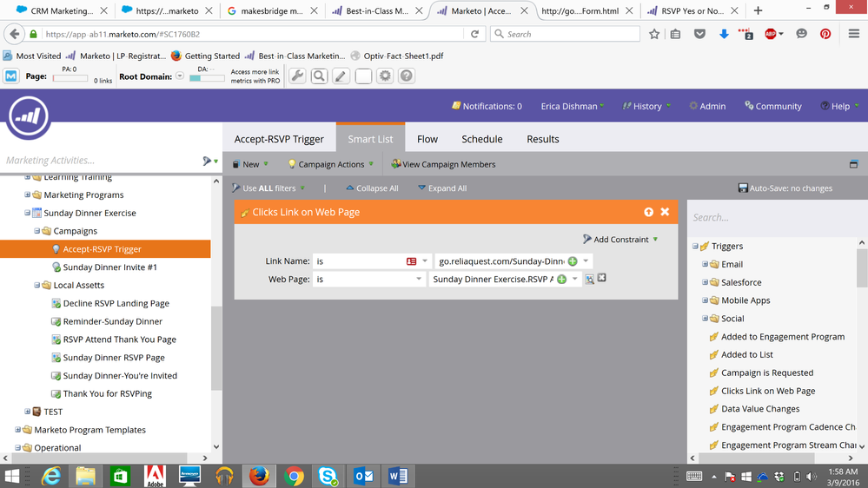Image resolution: width=868 pixels, height=488 pixels.
Task: Open the Use ALL filters dropdown
Action: (x=268, y=188)
